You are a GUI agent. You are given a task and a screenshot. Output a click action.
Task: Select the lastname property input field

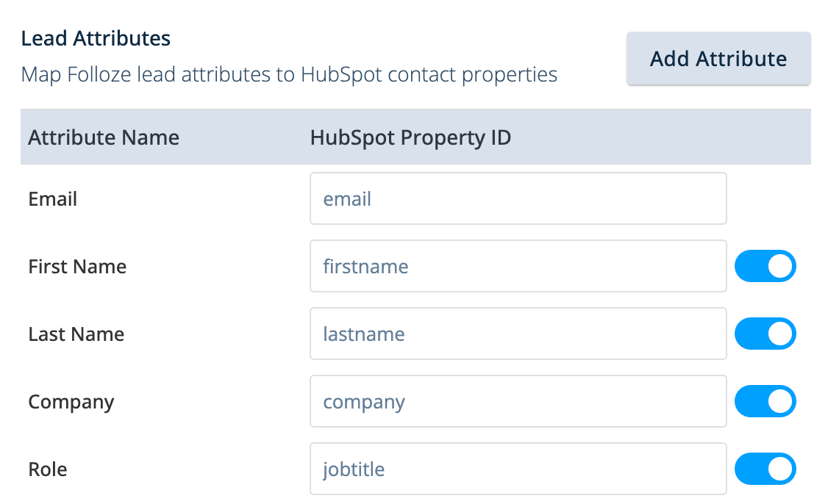(518, 334)
